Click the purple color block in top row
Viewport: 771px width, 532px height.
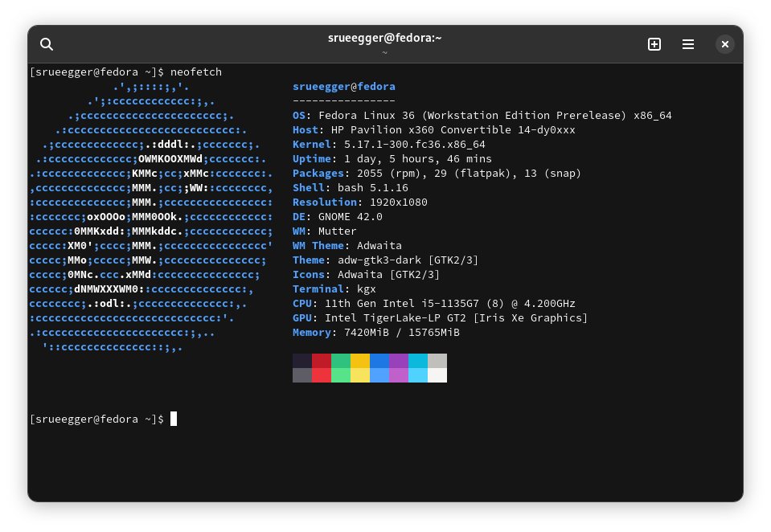pos(399,361)
